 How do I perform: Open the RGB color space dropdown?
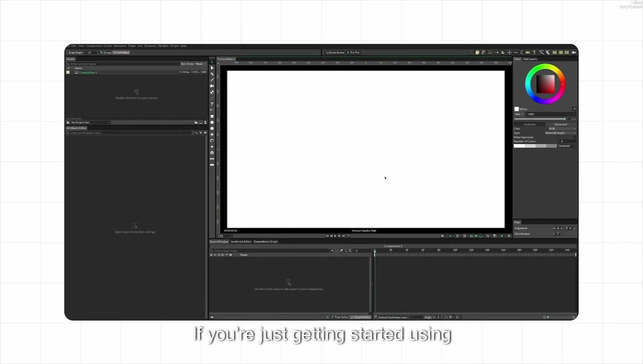(562, 129)
